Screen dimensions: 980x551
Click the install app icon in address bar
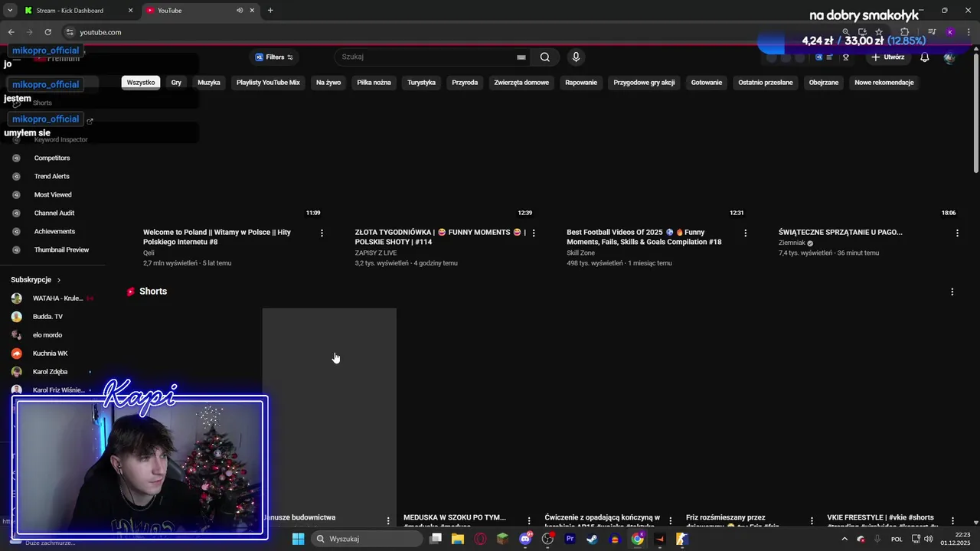click(x=862, y=32)
